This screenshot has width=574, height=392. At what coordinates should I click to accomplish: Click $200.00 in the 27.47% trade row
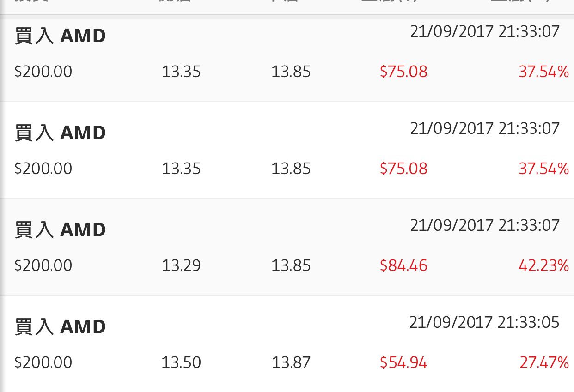43,362
